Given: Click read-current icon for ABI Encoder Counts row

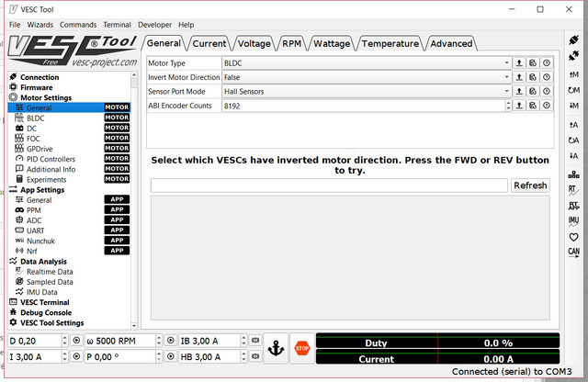Looking at the screenshot, I should [519, 106].
